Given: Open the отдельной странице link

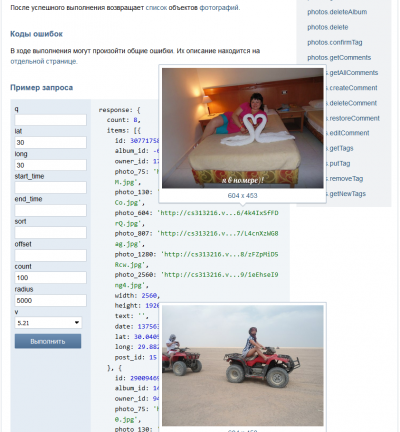Looking at the screenshot, I should (x=44, y=61).
